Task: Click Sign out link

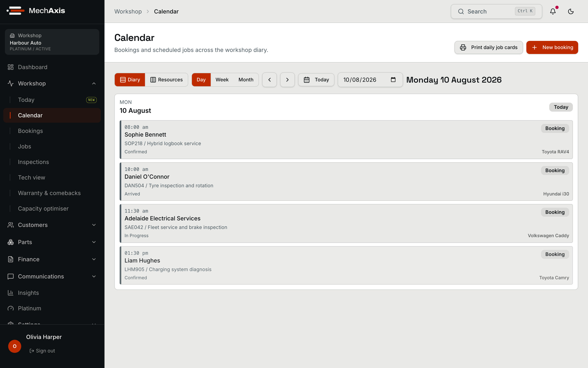Action: point(42,351)
